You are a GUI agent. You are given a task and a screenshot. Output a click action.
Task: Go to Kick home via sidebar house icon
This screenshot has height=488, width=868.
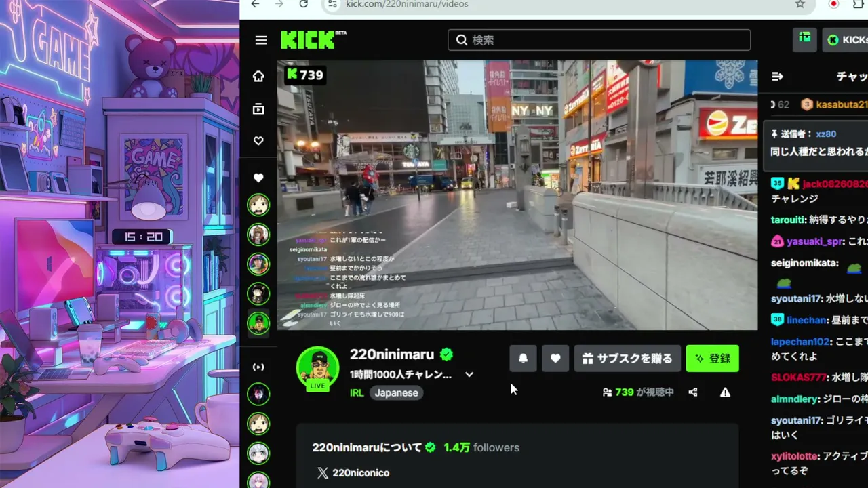[x=258, y=77]
